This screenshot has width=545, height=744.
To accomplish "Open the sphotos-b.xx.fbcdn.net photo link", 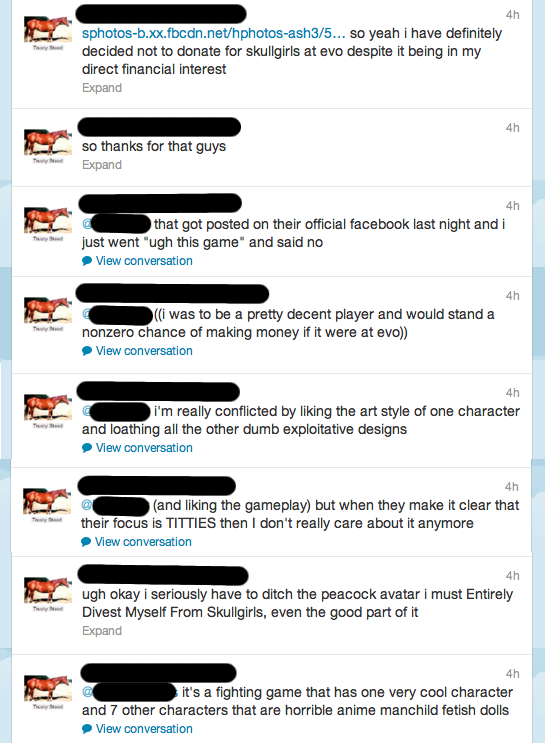I will [213, 34].
